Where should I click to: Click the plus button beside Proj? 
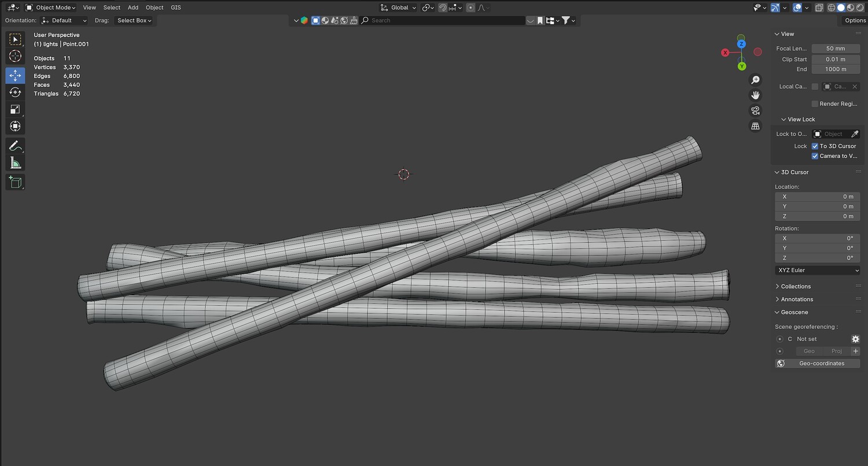(856, 352)
